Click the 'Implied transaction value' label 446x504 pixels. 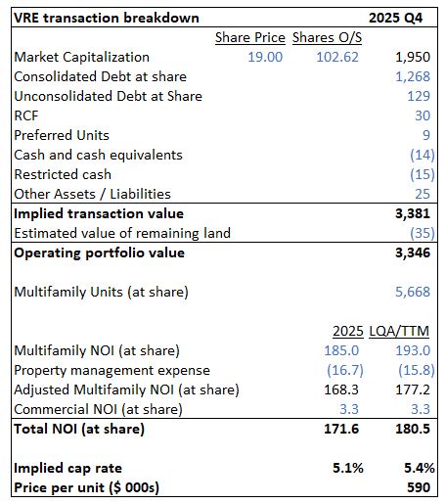pyautogui.click(x=99, y=213)
